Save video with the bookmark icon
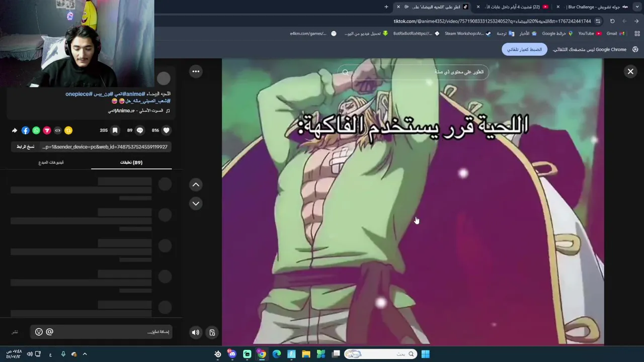This screenshot has height=362, width=644. [x=115, y=130]
